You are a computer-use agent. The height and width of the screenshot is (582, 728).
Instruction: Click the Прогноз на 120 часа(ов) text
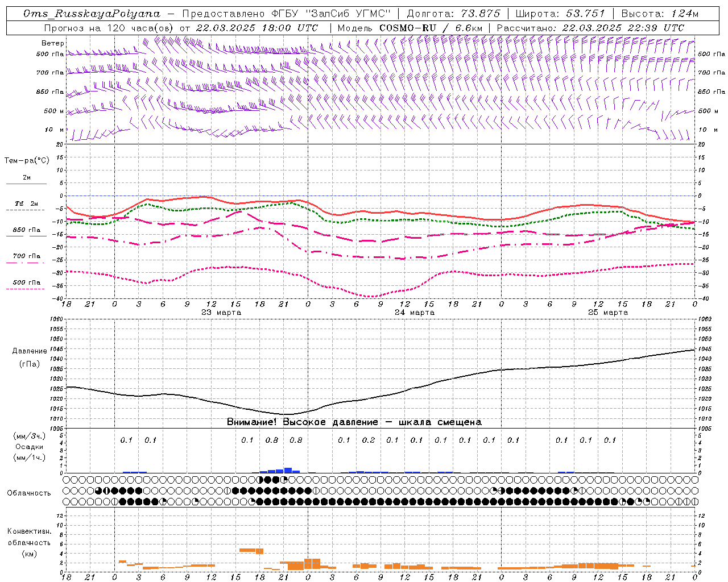pos(109,28)
